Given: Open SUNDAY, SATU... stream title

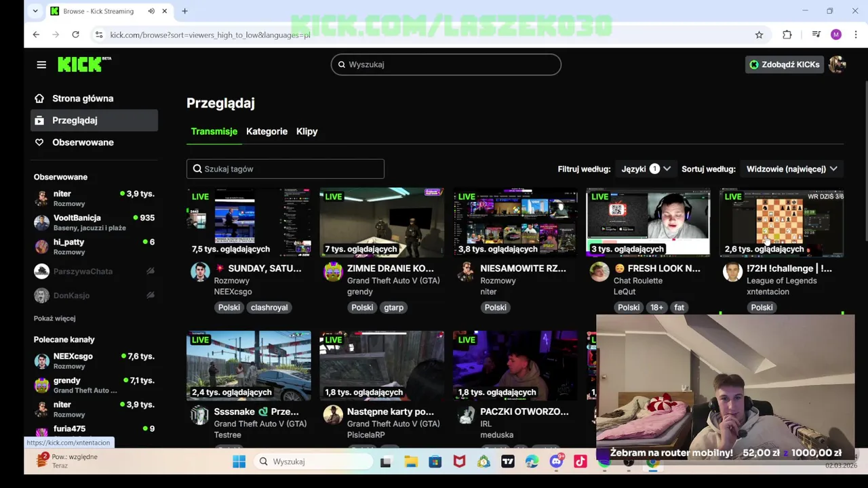Looking at the screenshot, I should [x=258, y=268].
